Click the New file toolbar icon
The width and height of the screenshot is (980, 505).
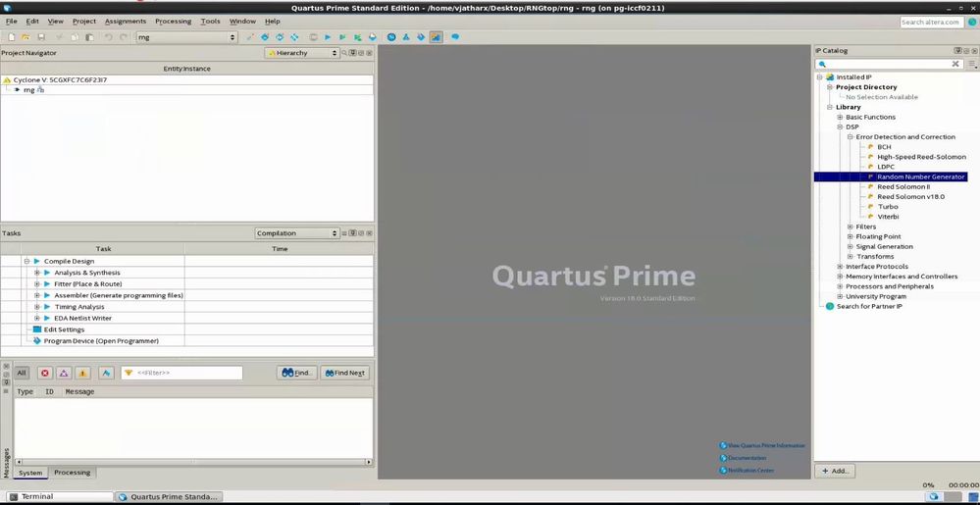(11, 37)
